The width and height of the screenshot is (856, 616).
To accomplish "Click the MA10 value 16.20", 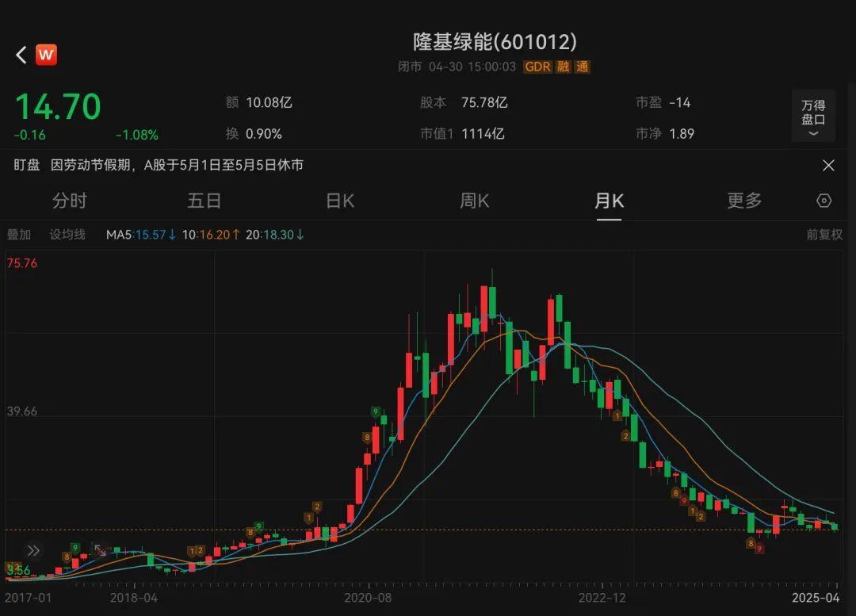I will click(x=215, y=235).
